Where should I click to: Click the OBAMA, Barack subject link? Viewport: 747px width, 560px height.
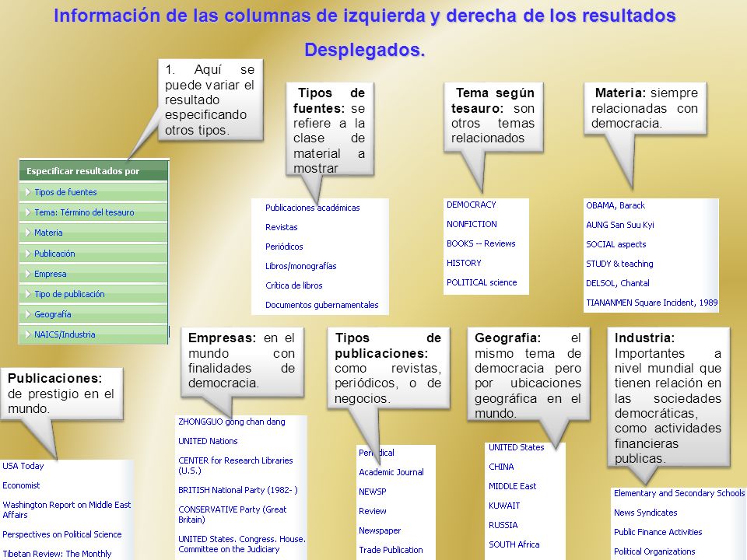click(615, 205)
